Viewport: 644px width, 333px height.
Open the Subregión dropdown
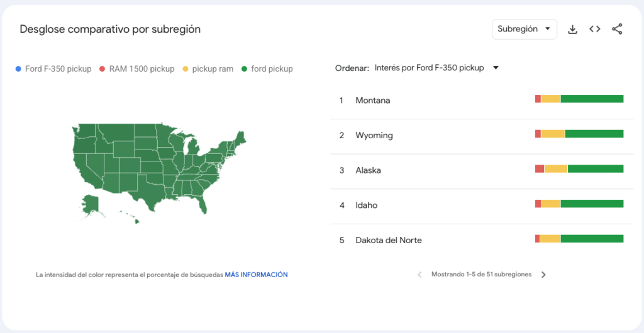(x=524, y=29)
